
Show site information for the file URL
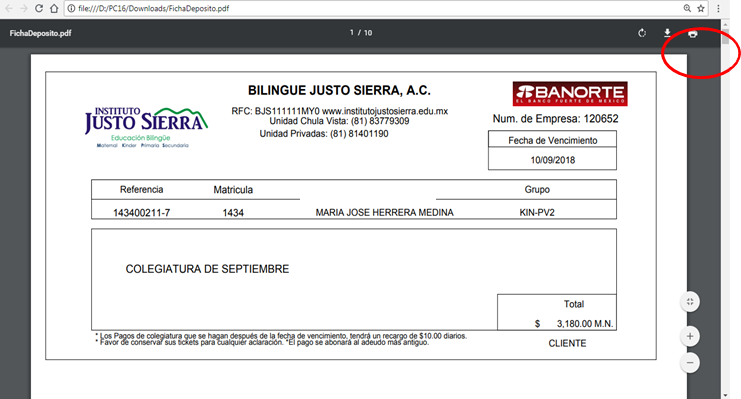71,9
